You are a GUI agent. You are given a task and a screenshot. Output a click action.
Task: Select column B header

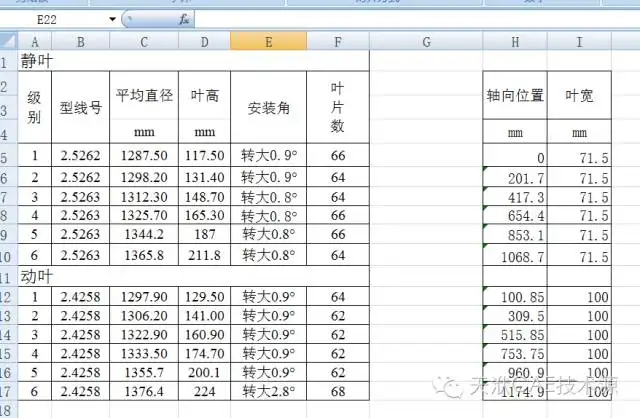pos(80,42)
